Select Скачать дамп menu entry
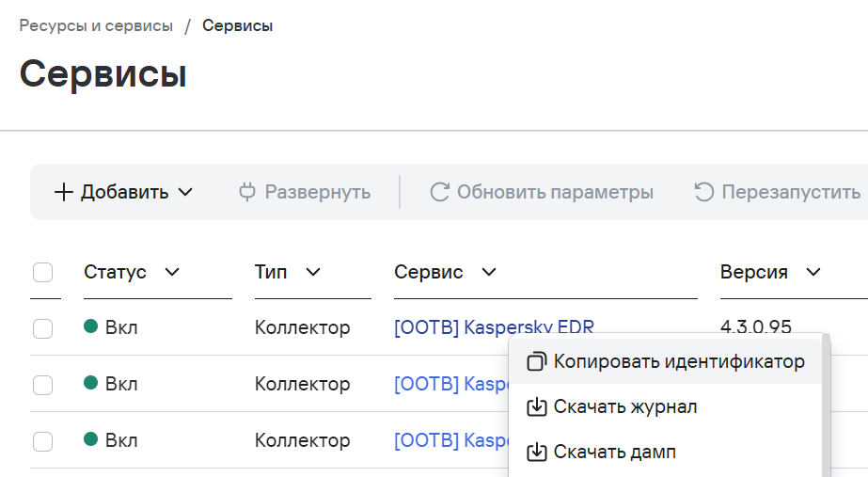The image size is (868, 477). point(614,453)
